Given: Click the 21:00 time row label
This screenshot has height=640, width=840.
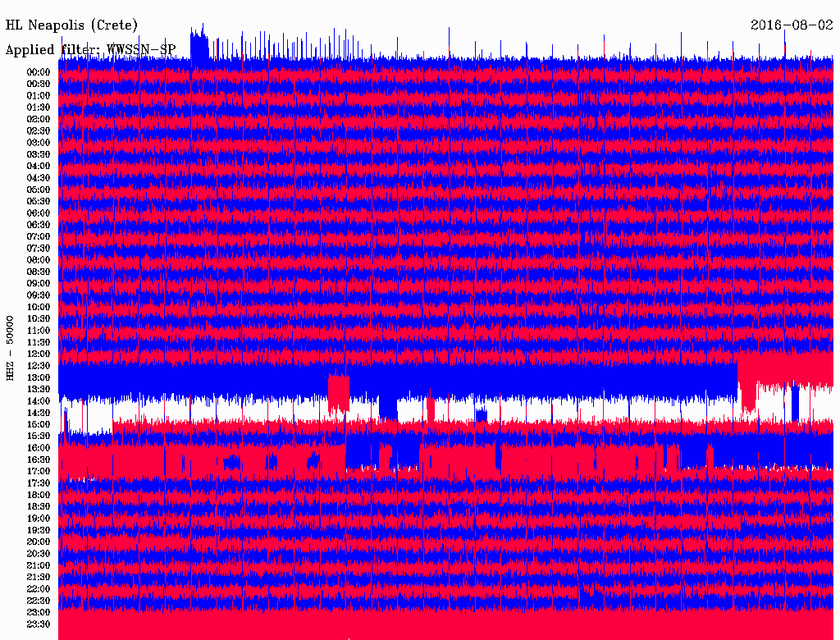Looking at the screenshot, I should (39, 565).
